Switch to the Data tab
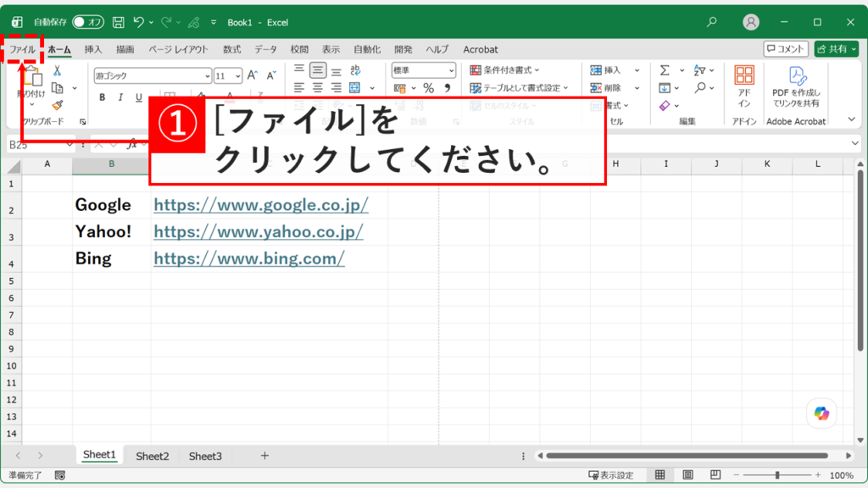Image resolution: width=868 pixels, height=488 pixels. point(265,49)
